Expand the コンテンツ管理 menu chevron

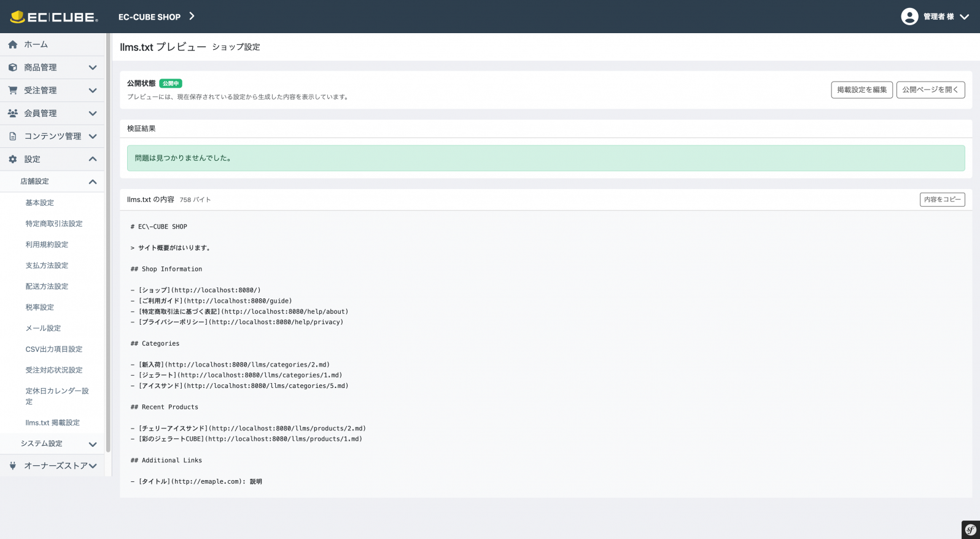click(93, 136)
